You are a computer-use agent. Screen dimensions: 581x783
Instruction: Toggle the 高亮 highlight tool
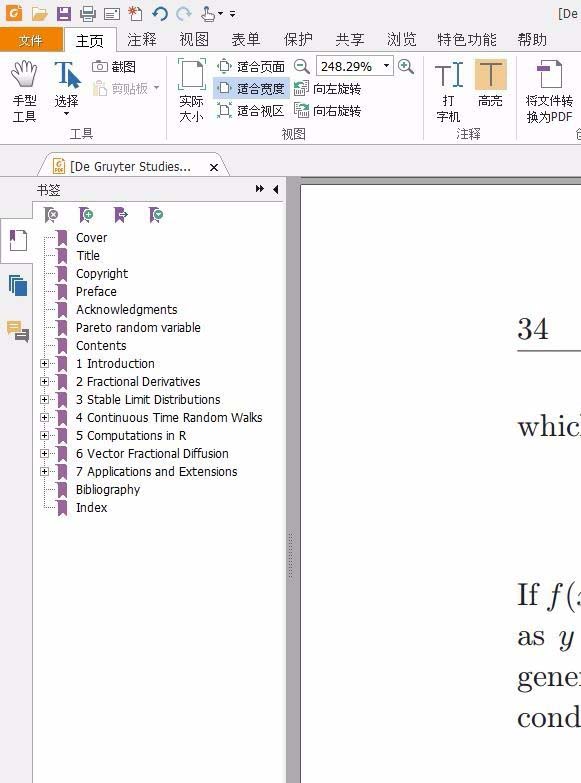click(x=490, y=84)
